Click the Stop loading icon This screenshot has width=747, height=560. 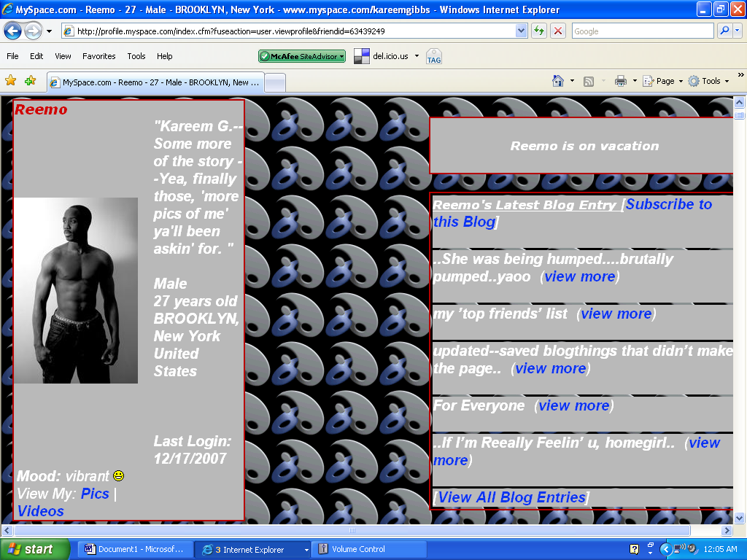pyautogui.click(x=558, y=31)
